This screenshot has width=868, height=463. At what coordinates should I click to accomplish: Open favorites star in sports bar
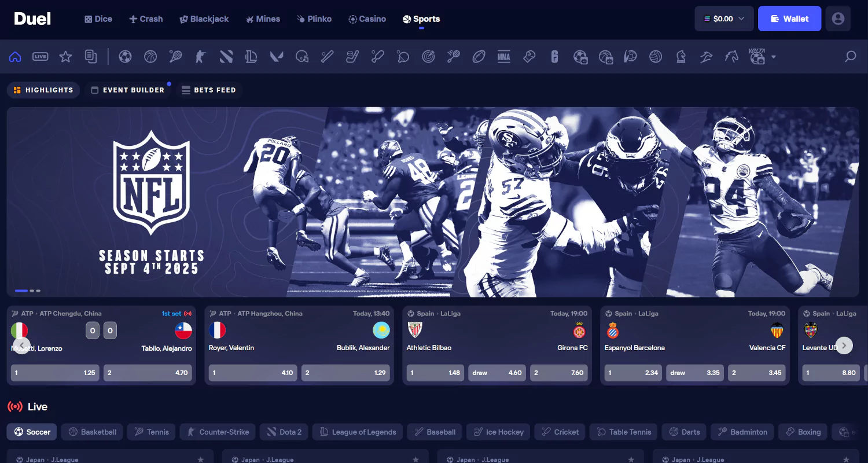point(65,56)
